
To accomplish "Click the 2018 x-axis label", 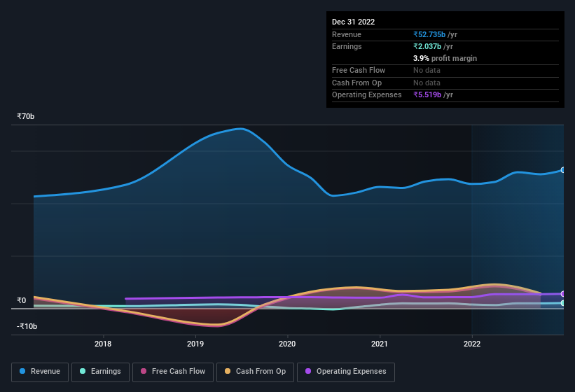I will (103, 344).
